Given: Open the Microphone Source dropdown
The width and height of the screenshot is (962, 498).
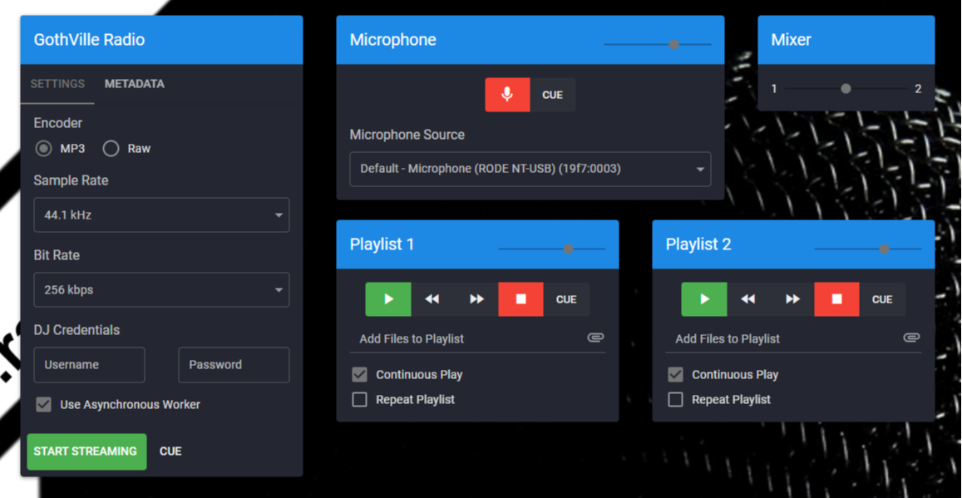Looking at the screenshot, I should (530, 169).
